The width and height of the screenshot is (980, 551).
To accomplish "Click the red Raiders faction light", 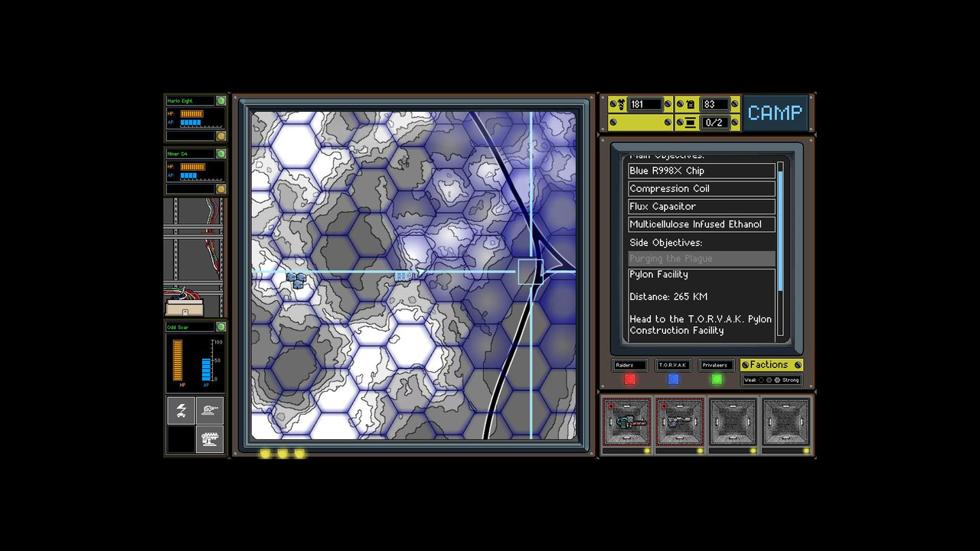I will (630, 380).
